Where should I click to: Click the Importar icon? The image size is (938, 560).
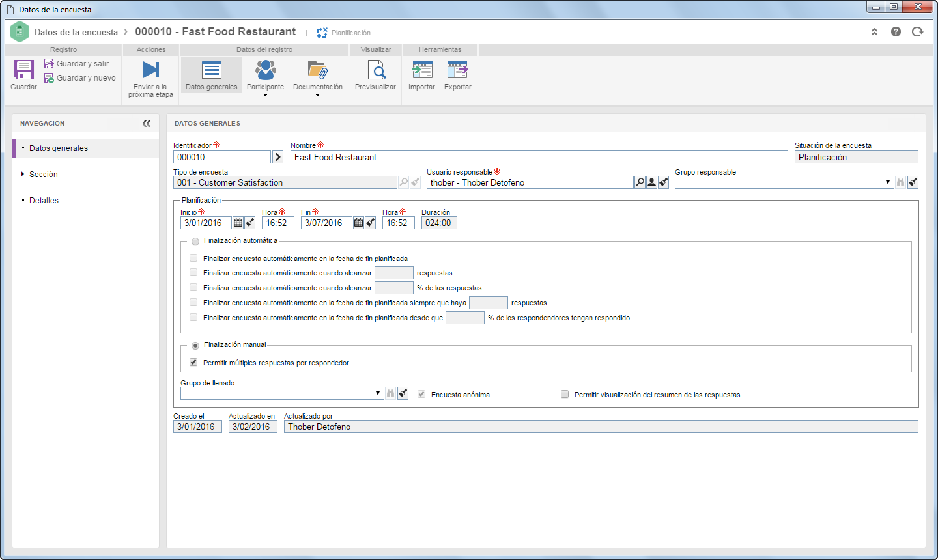coord(422,70)
